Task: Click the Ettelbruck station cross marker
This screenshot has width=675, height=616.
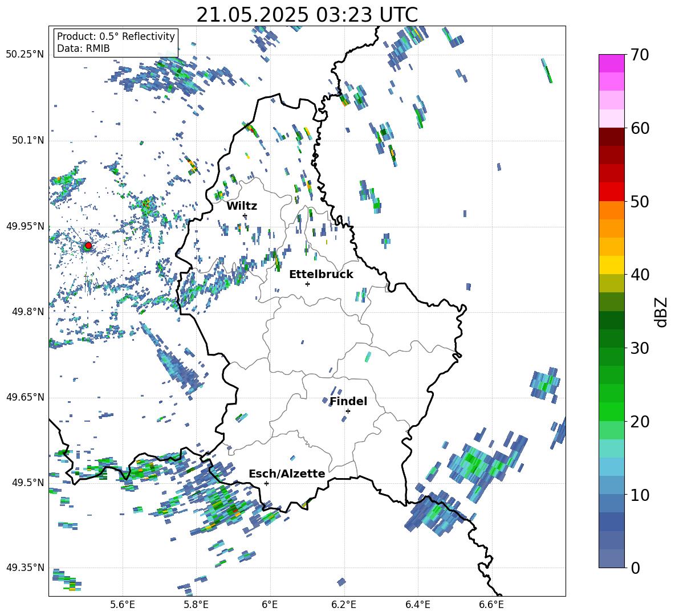Action: click(307, 284)
